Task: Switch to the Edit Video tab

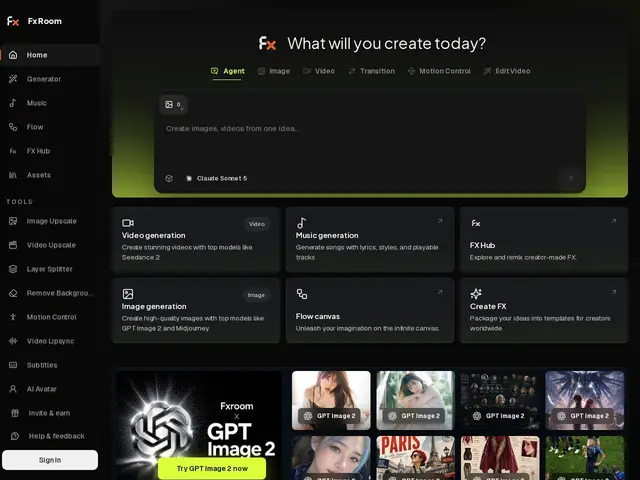Action: click(x=507, y=71)
